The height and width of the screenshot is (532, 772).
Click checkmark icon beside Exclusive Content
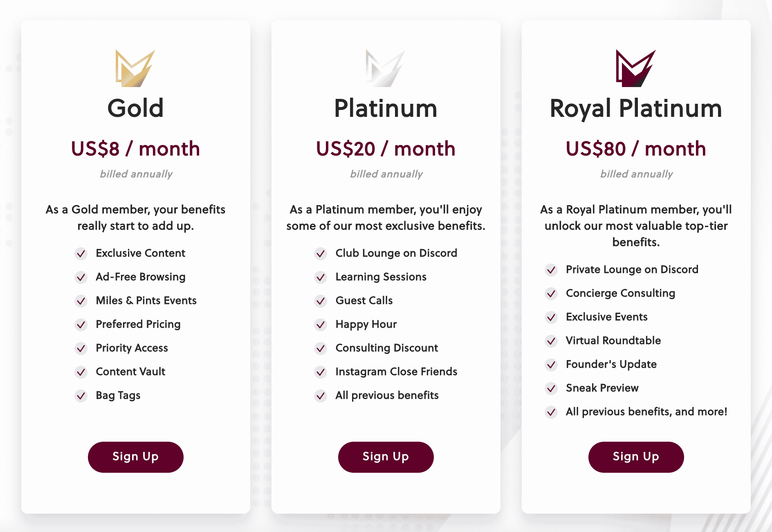81,254
